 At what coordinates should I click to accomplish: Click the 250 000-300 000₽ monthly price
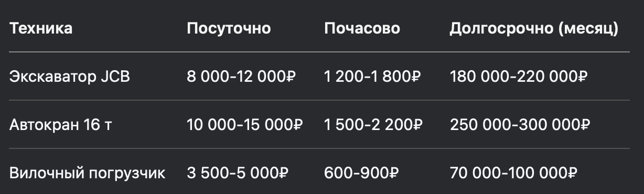pos(520,125)
